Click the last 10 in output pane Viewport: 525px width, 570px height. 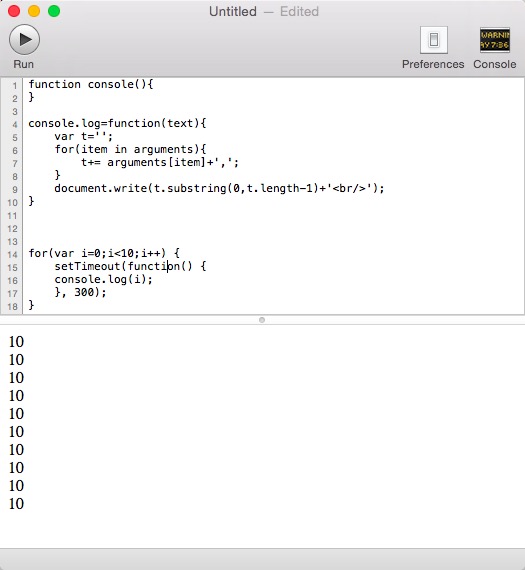click(16, 504)
